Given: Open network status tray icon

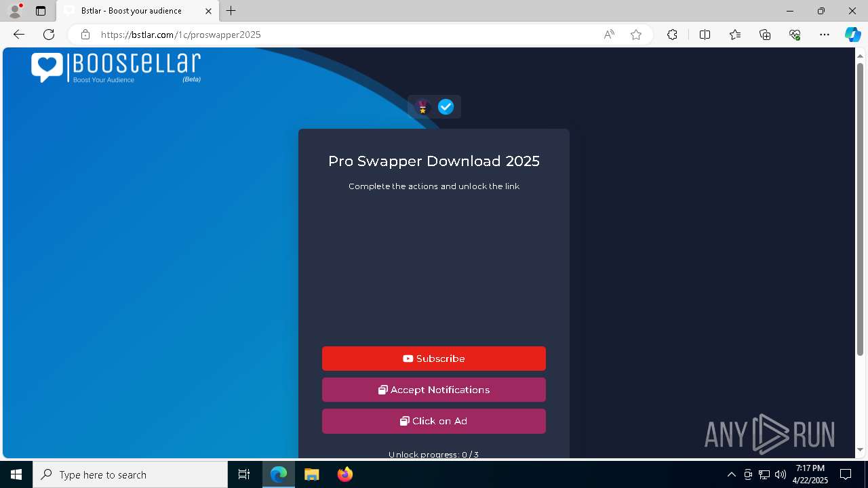Looking at the screenshot, I should 764,474.
